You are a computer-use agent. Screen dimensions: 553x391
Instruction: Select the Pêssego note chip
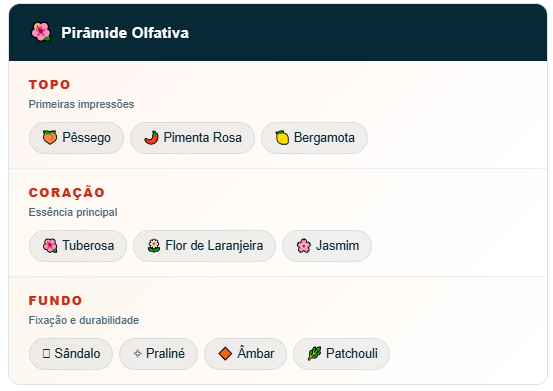(x=76, y=138)
